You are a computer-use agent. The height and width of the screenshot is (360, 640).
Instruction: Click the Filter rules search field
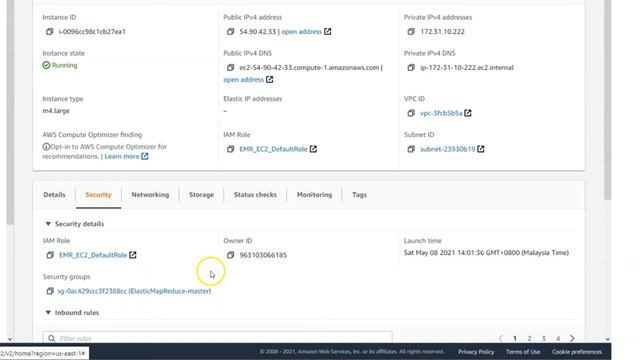click(218, 338)
